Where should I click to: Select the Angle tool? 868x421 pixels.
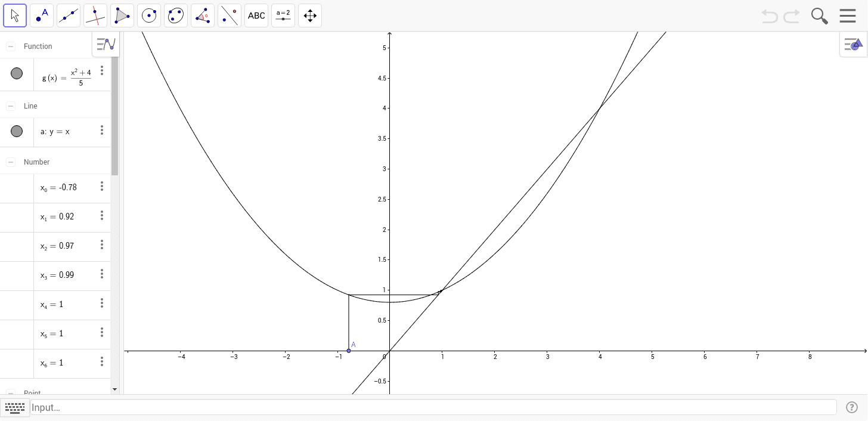[202, 16]
